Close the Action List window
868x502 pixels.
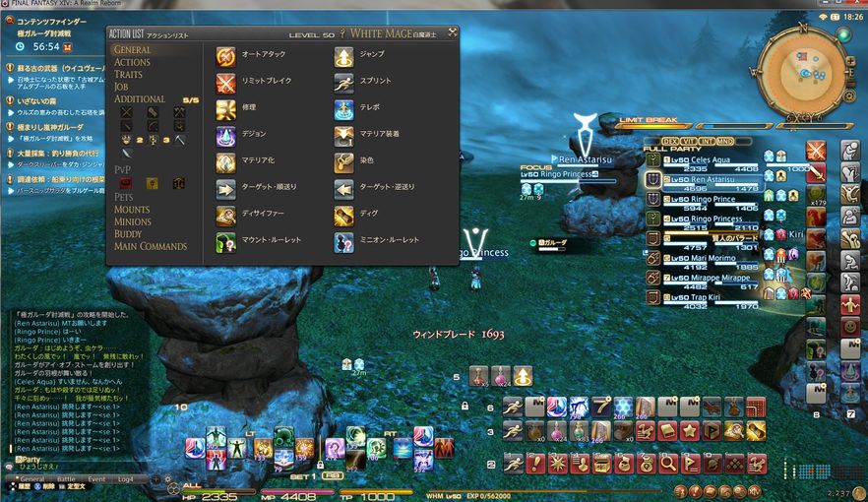coord(453,32)
